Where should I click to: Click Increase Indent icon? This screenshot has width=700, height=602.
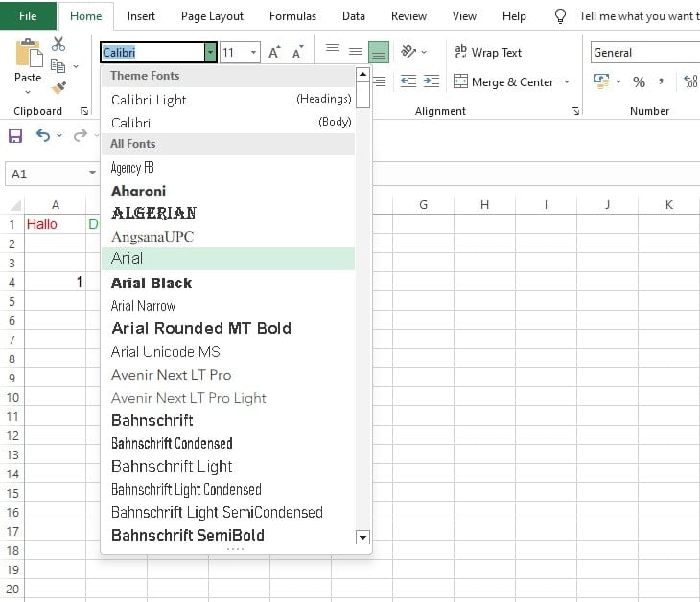(x=432, y=81)
